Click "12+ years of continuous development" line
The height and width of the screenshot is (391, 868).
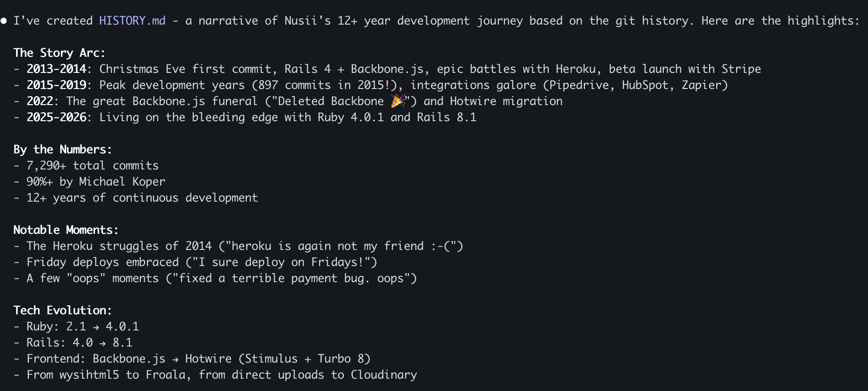[142, 198]
